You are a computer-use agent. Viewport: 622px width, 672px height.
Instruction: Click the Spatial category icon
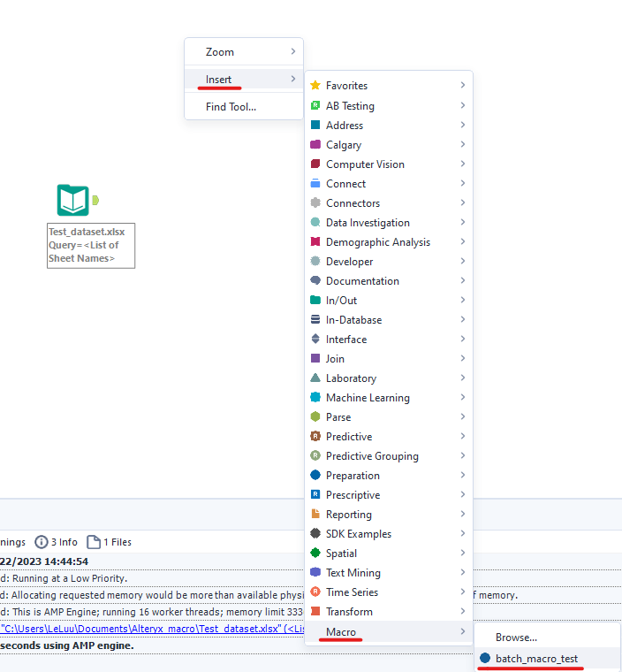coord(315,553)
